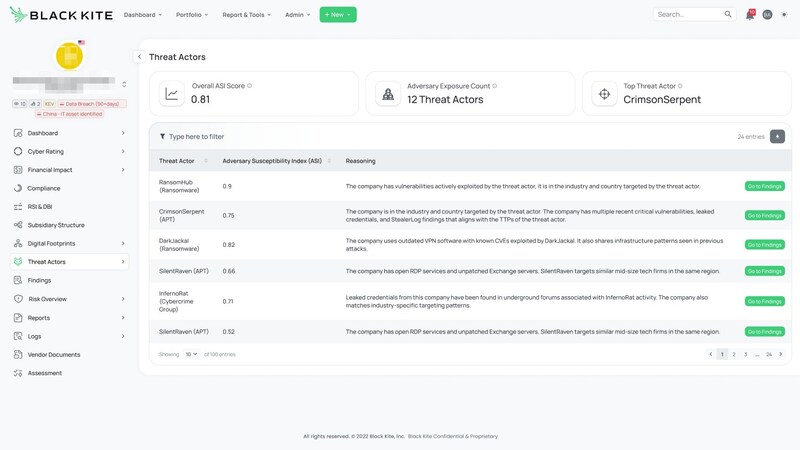The height and width of the screenshot is (450, 800).
Task: Toggle the light/dark theme icon
Action: coord(784,15)
